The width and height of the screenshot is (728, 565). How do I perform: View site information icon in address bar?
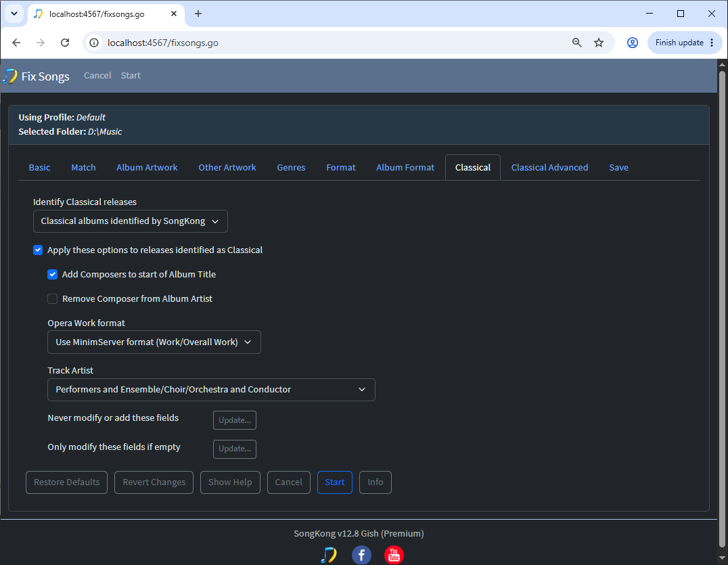coord(94,43)
